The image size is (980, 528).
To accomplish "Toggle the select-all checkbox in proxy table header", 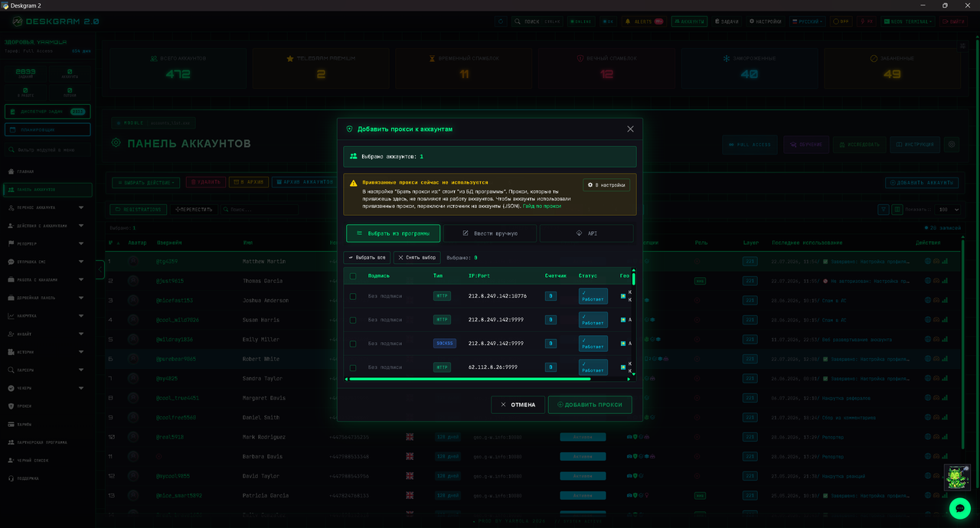I will click(353, 276).
